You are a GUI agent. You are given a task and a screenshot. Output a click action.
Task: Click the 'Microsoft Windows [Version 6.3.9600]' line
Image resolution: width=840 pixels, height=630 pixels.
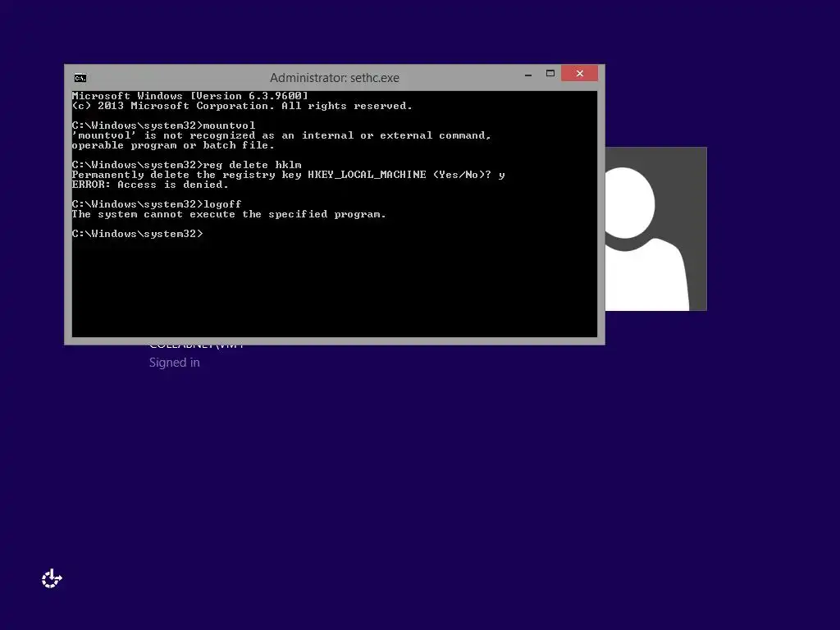(190, 96)
